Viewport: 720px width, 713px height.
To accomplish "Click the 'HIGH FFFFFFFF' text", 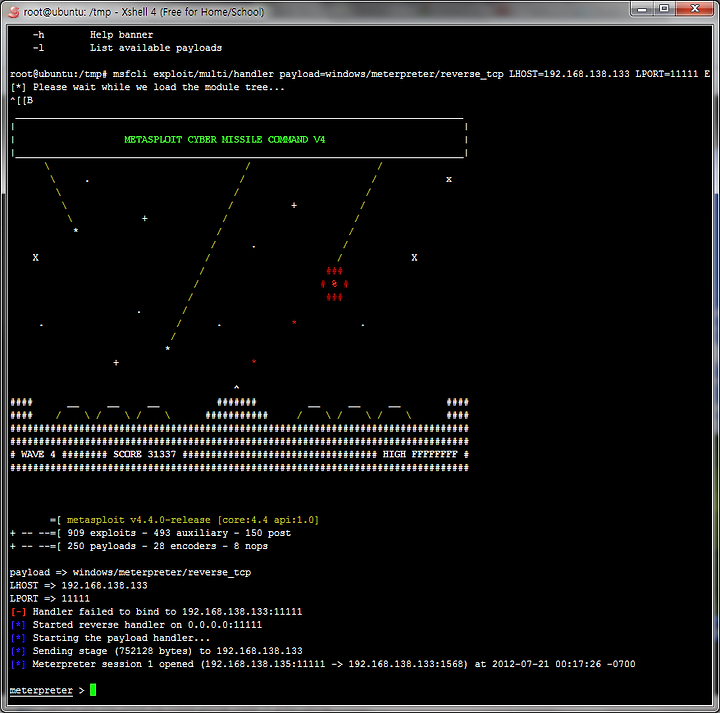I will 420,455.
